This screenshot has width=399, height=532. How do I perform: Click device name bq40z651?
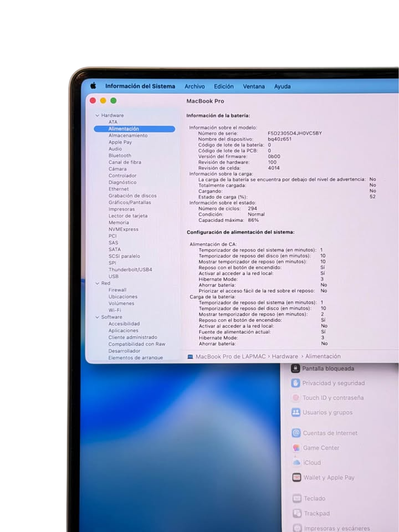pyautogui.click(x=279, y=139)
